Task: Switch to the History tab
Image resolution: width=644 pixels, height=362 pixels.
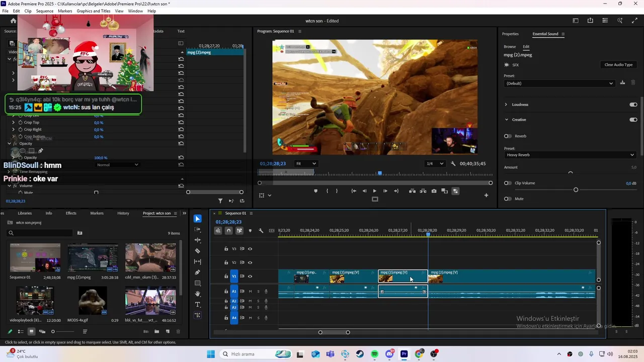Action: click(123, 213)
